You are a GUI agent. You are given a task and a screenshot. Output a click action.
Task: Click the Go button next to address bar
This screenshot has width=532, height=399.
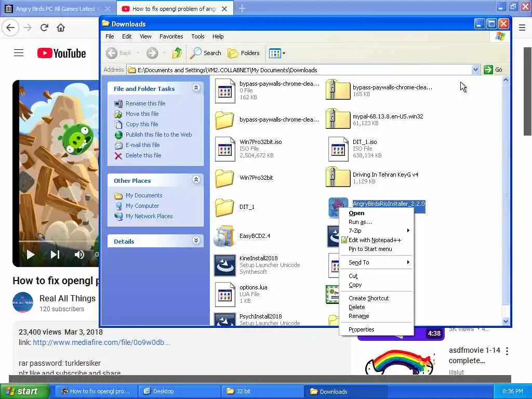point(494,70)
